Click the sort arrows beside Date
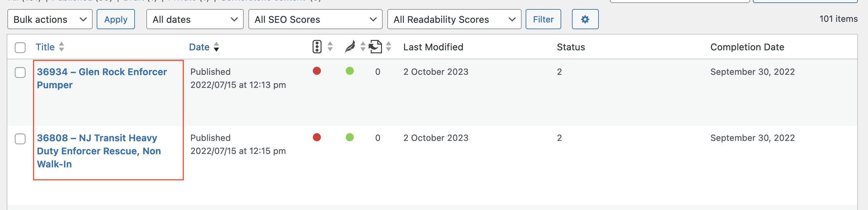The height and width of the screenshot is (210, 868). coord(216,47)
